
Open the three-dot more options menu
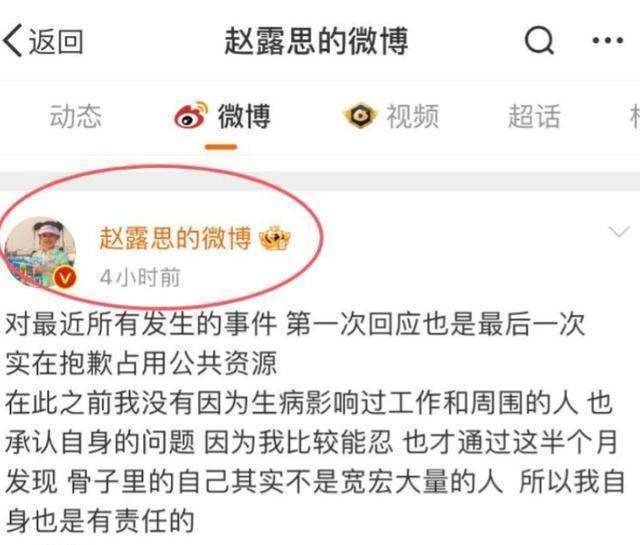[608, 40]
